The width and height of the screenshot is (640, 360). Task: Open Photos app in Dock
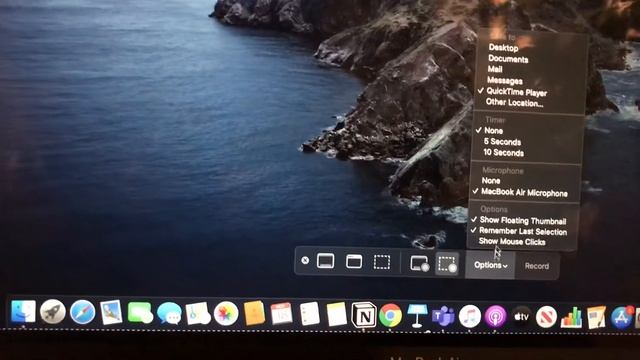coord(226,314)
